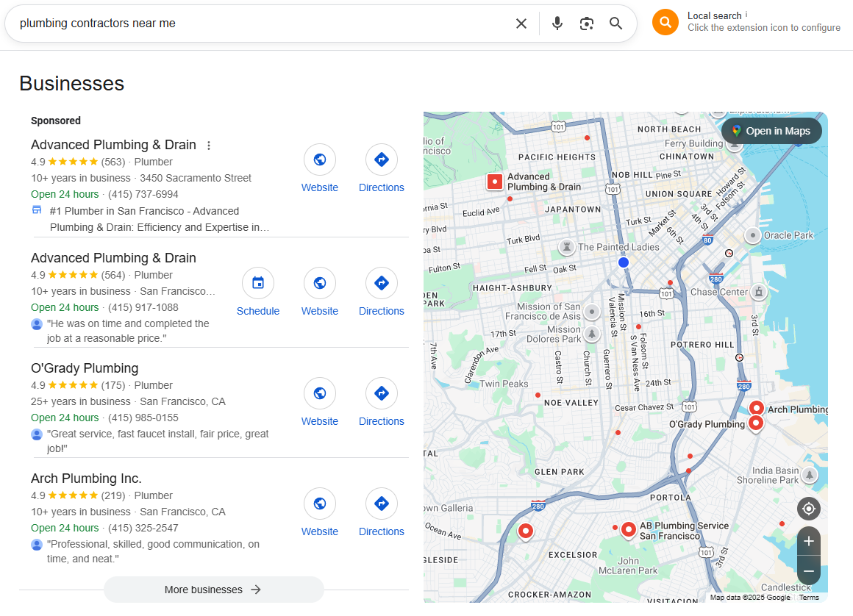
Task: Zoom in on the map
Action: coord(808,541)
